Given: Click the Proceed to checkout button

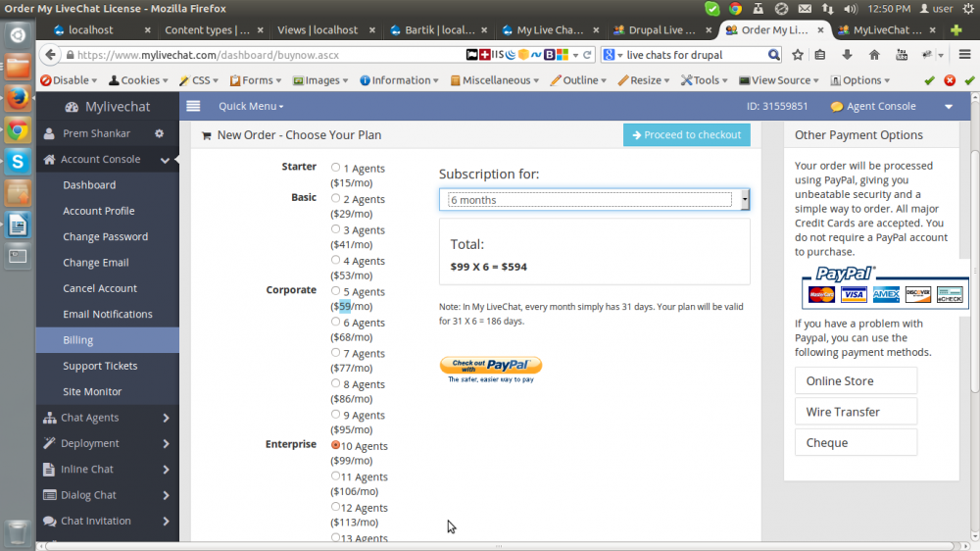Looking at the screenshot, I should 686,134.
